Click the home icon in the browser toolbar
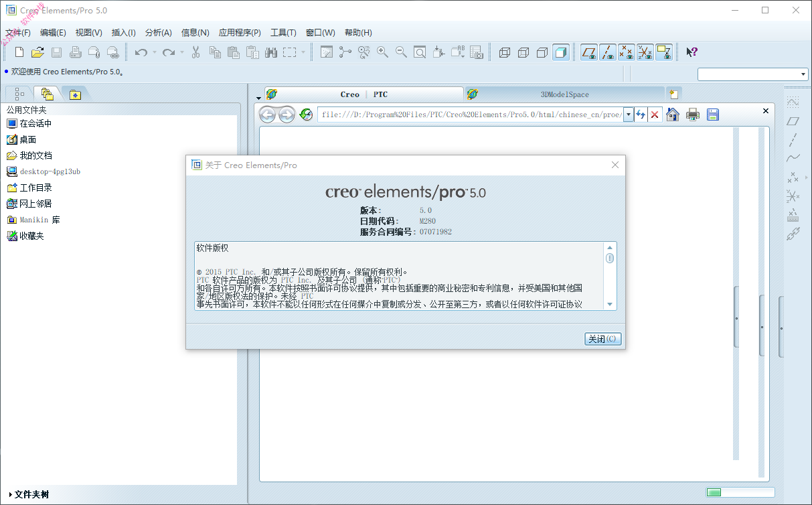The height and width of the screenshot is (505, 812). click(x=673, y=115)
